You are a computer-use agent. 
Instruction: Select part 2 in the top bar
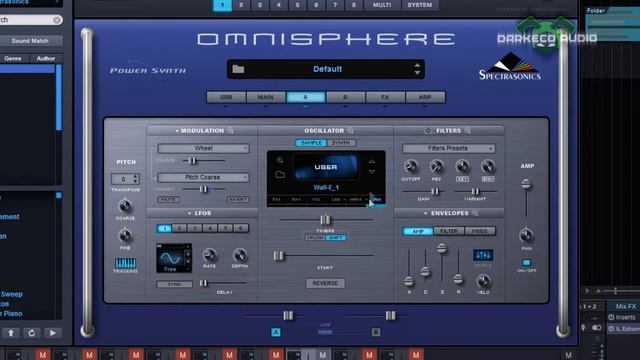coord(241,5)
